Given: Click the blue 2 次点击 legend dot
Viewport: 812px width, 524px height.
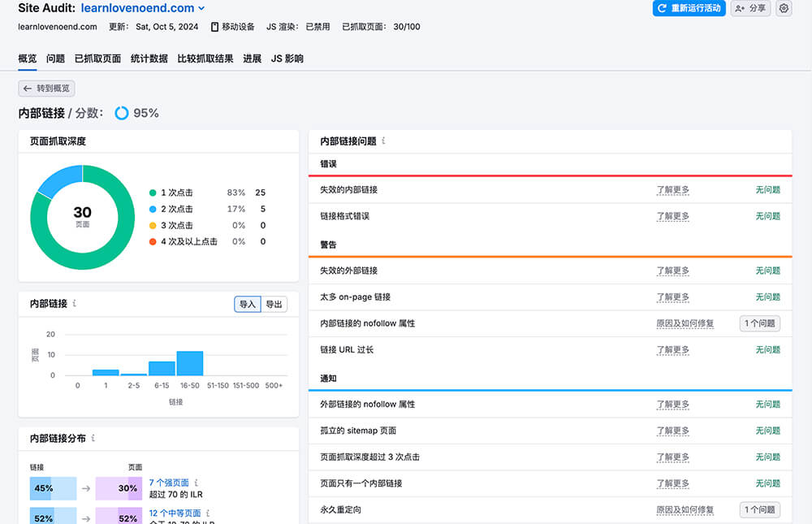Looking at the screenshot, I should (153, 209).
